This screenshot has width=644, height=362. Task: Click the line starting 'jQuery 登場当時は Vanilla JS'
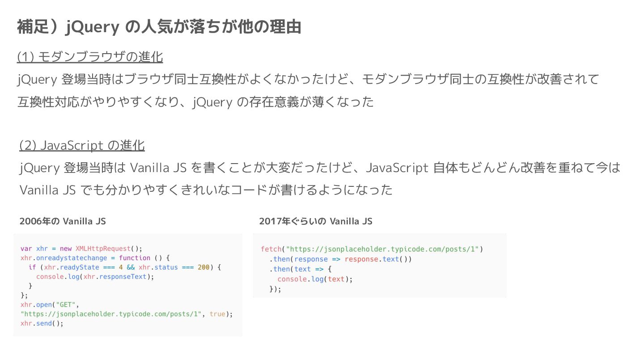(321, 168)
